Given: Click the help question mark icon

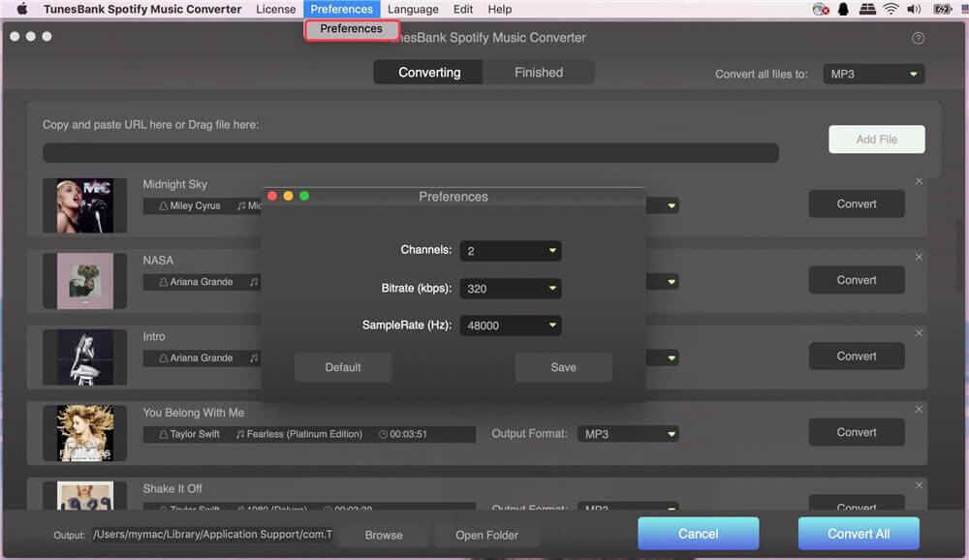Looking at the screenshot, I should point(918,39).
